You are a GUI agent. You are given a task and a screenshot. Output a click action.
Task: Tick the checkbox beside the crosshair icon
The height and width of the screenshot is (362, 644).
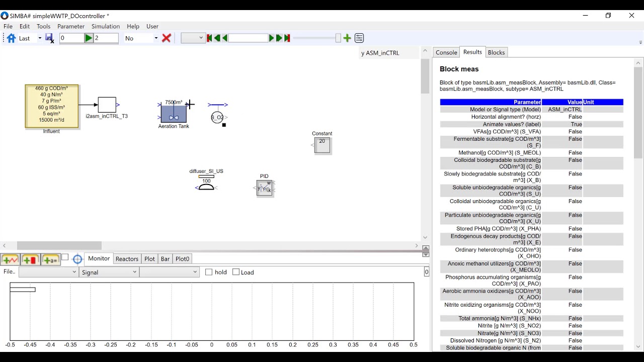click(65, 257)
